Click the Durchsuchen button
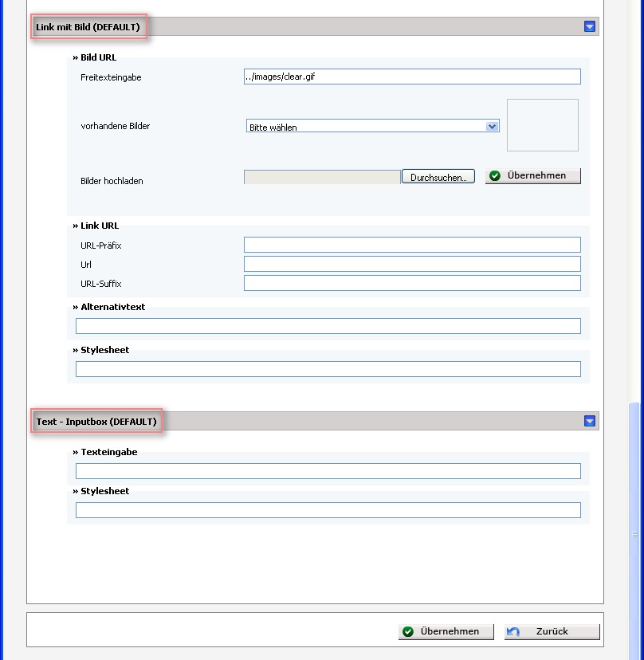The height and width of the screenshot is (660, 644). tap(438, 177)
